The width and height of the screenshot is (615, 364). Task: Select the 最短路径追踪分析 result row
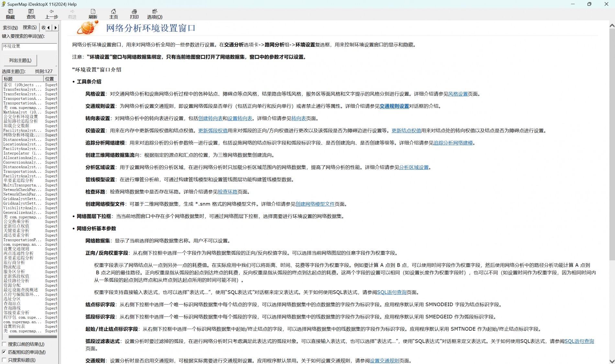coord(30,121)
